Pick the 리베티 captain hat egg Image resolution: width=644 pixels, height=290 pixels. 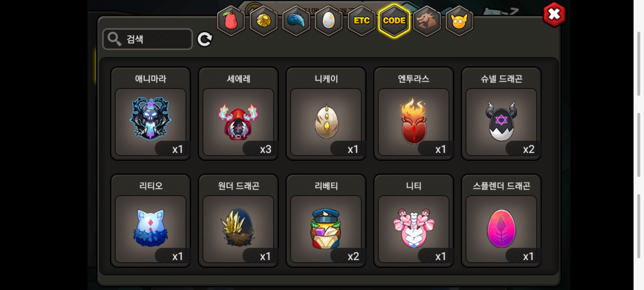point(326,221)
